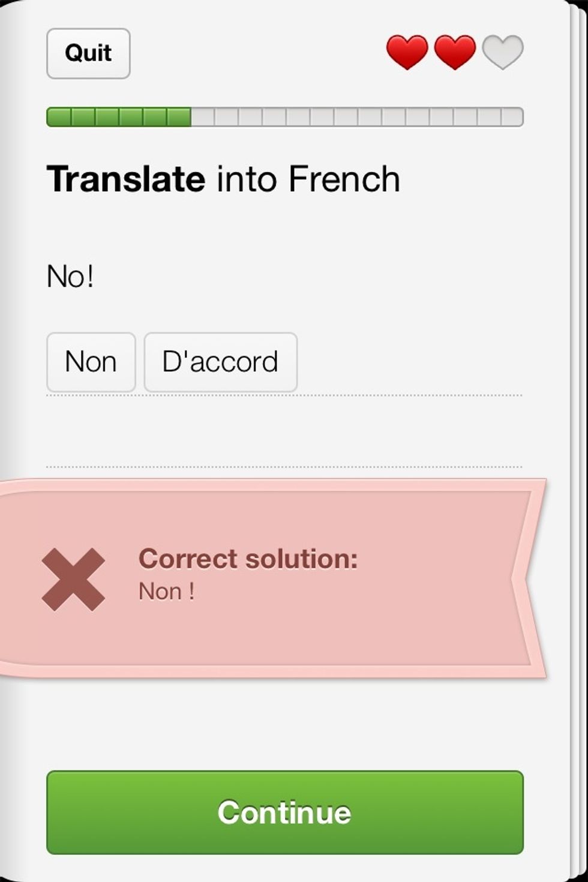Click the last segment of the progress bar
The height and width of the screenshot is (882, 588).
[512, 117]
